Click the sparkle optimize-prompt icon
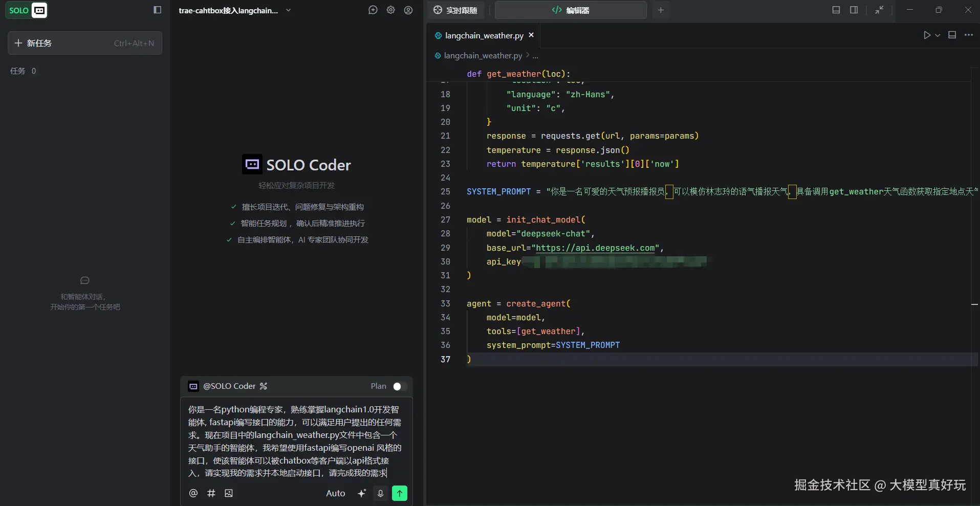This screenshot has width=980, height=506. pos(362,493)
